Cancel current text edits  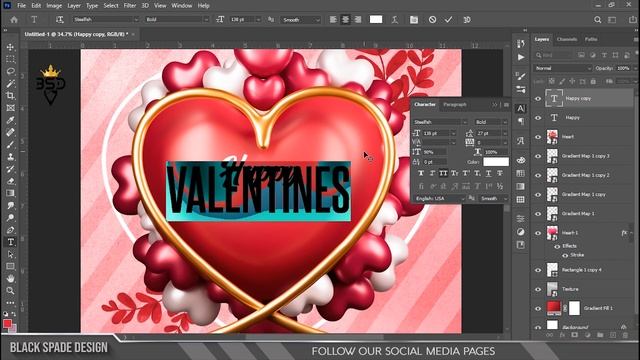(432, 20)
